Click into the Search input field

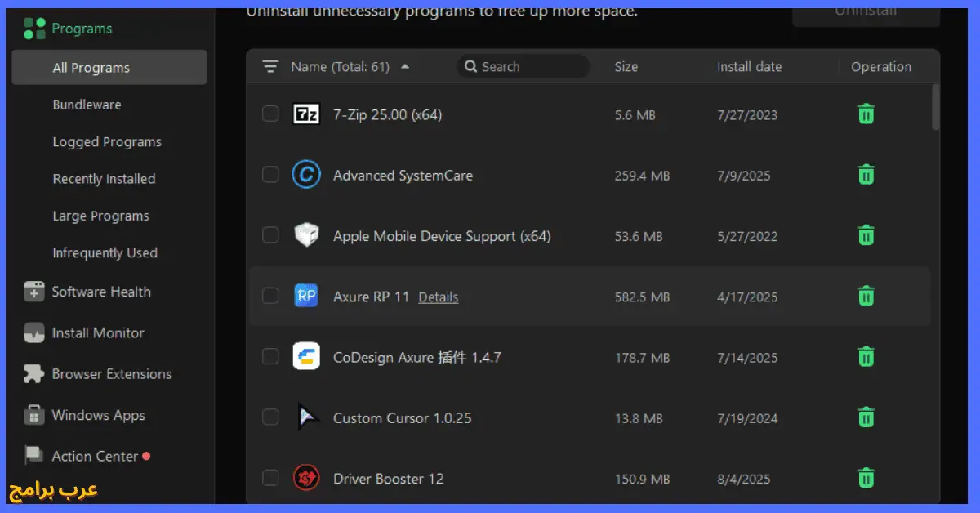pyautogui.click(x=523, y=67)
